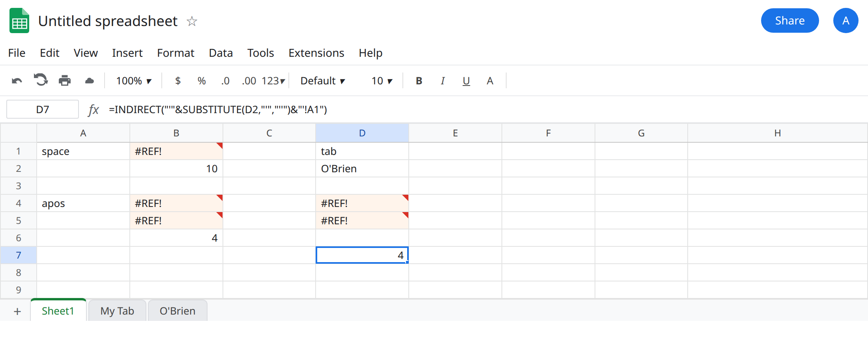The image size is (868, 339).
Task: Switch to the Sheet1 tab
Action: click(x=58, y=311)
